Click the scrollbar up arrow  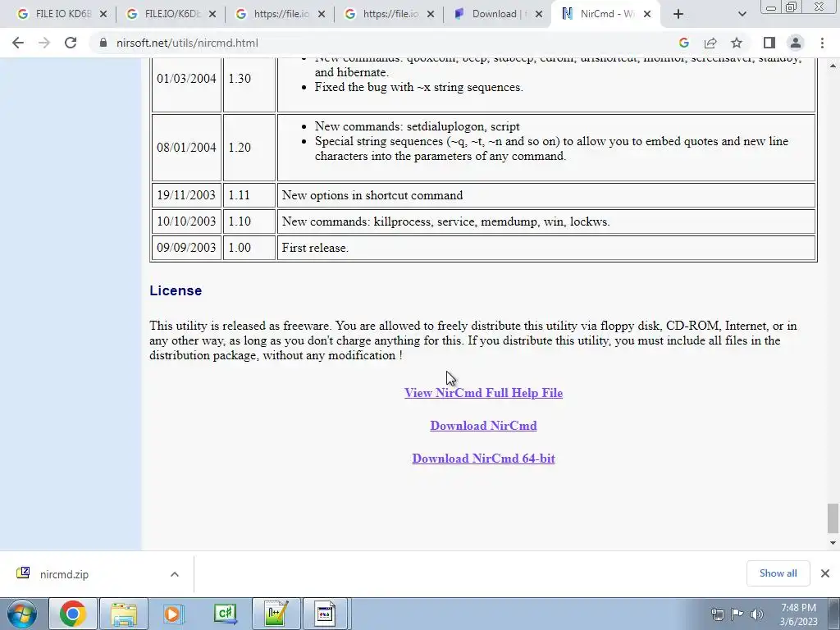833,66
